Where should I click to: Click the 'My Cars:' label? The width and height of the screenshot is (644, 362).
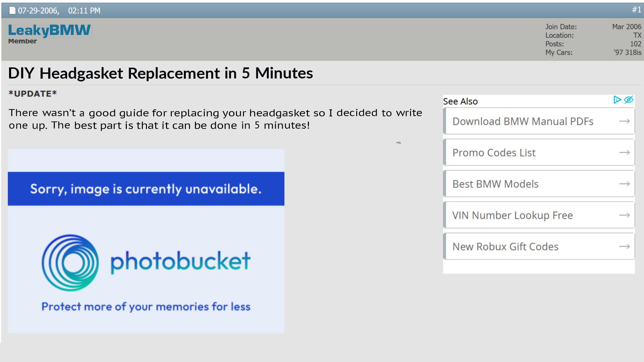[559, 53]
